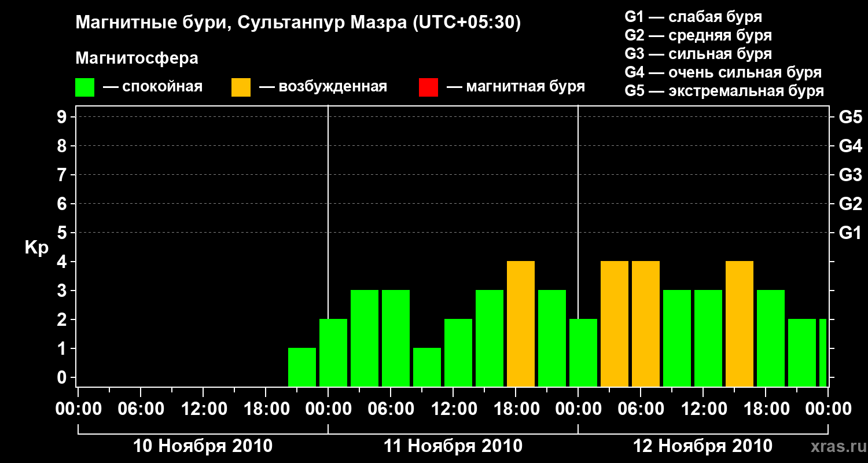Click the green 'спокойная' legend swatch
This screenshot has width=868, height=463.
click(x=84, y=87)
